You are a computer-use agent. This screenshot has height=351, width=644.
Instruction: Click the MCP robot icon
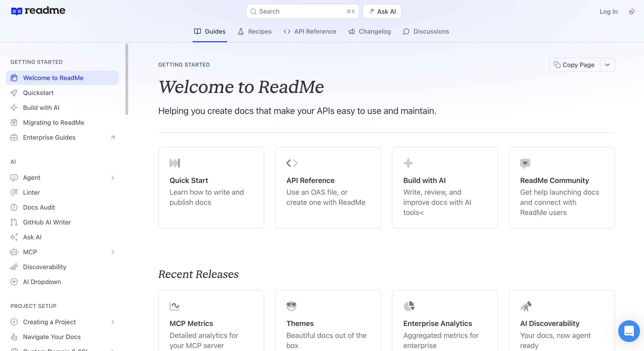click(14, 252)
